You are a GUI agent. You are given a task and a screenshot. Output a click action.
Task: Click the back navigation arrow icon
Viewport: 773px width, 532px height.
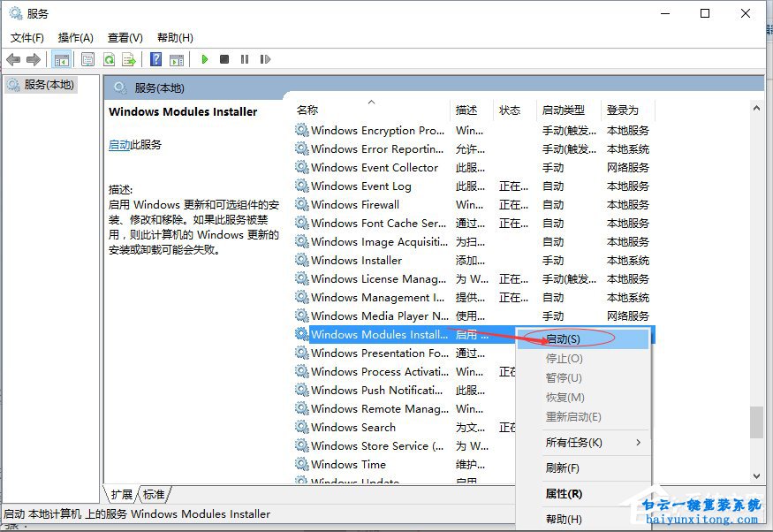point(14,59)
